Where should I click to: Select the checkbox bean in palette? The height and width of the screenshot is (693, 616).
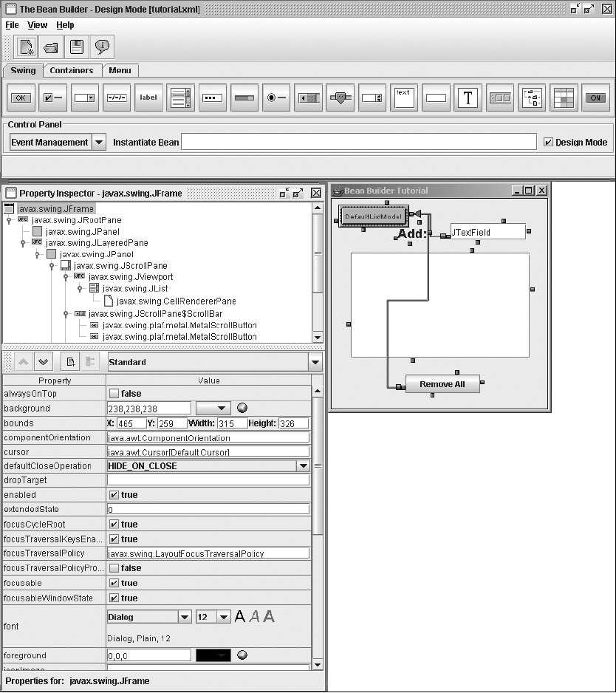[53, 98]
